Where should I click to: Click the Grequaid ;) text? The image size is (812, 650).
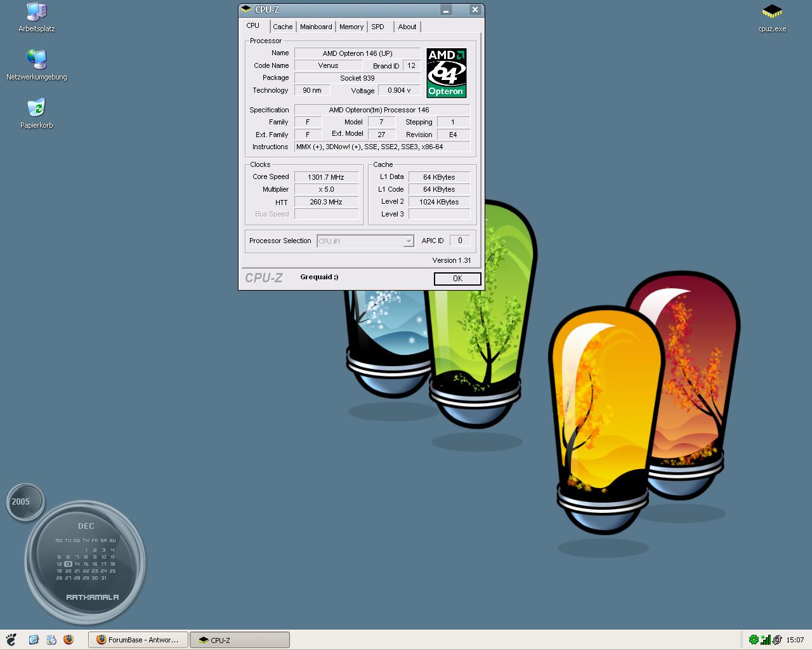tap(319, 277)
